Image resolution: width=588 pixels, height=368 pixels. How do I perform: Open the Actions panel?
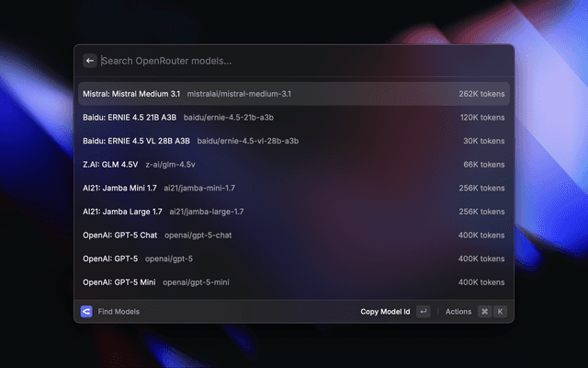(x=458, y=312)
